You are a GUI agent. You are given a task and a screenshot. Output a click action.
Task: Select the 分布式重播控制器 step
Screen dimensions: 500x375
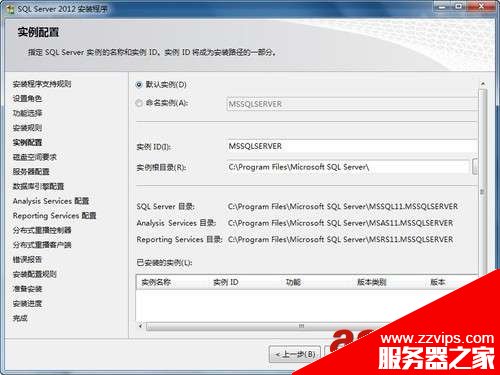pos(42,230)
